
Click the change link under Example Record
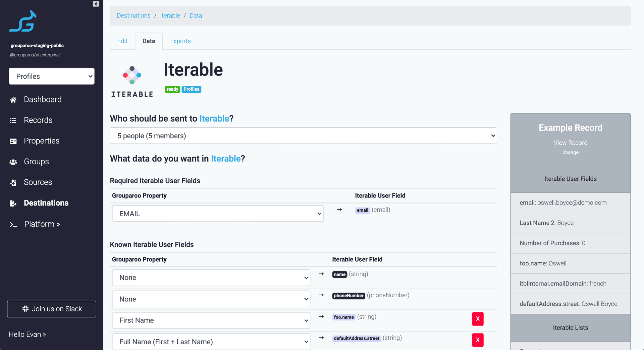[x=570, y=152]
